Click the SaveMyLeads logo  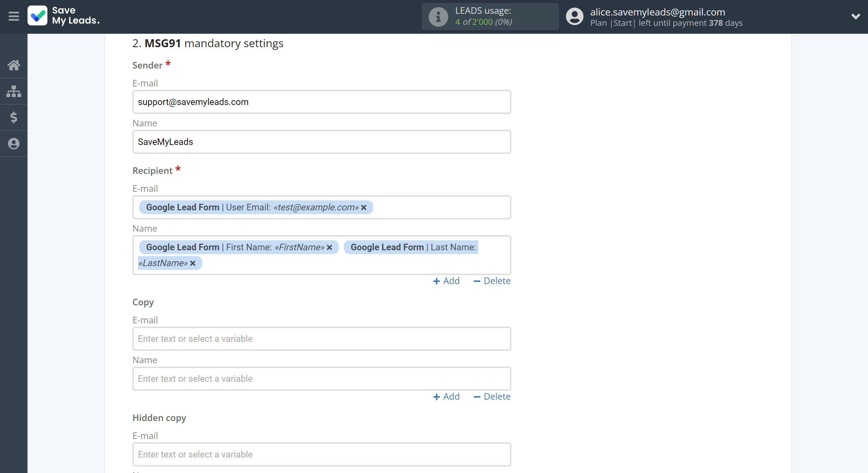pos(64,16)
